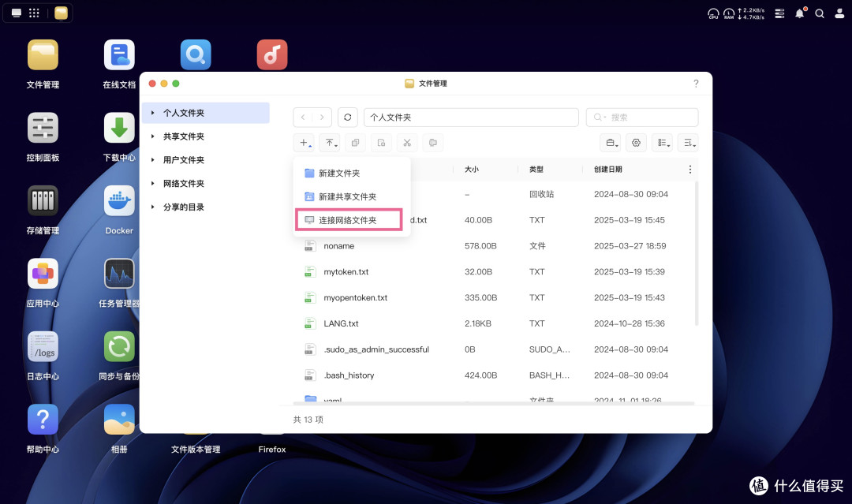Open 日志中心 desktop icon
This screenshot has height=504, width=852.
pyautogui.click(x=43, y=346)
